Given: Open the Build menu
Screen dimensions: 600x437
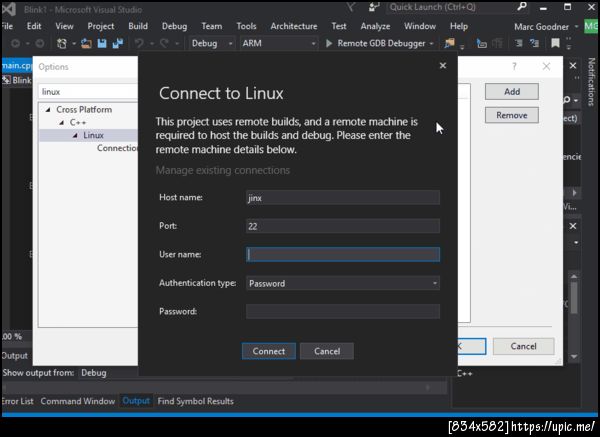Looking at the screenshot, I should coord(138,26).
